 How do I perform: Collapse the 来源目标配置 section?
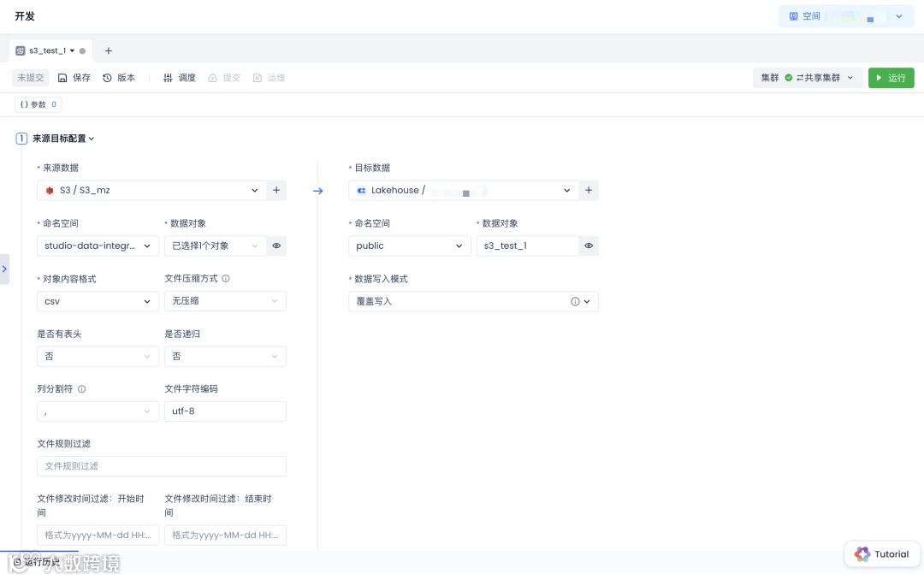pos(63,139)
